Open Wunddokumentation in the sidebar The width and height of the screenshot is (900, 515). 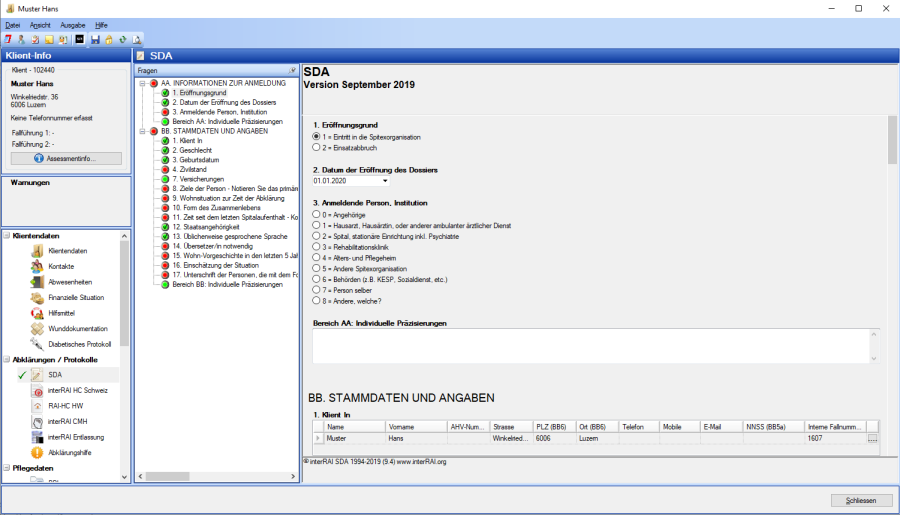(x=77, y=328)
